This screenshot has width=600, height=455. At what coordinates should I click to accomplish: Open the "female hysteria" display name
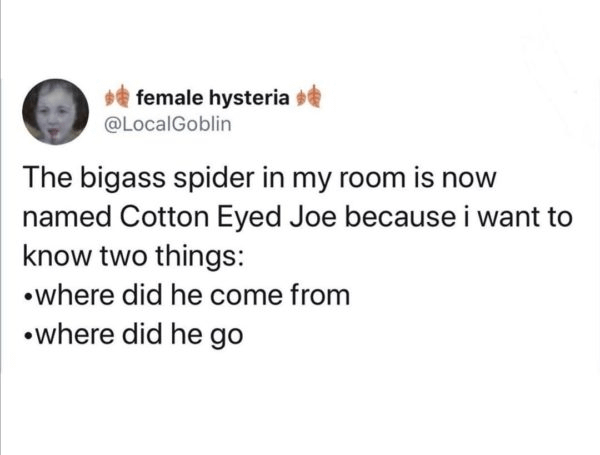point(212,97)
